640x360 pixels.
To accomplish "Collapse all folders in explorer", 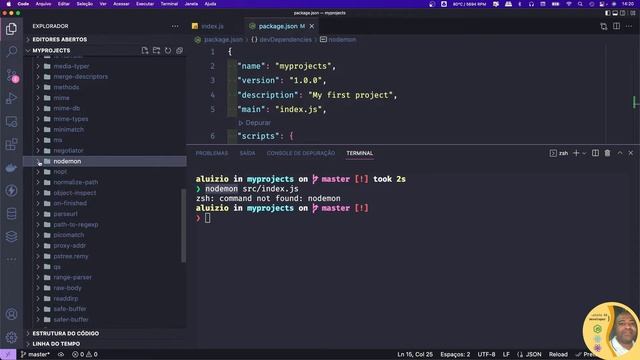I will (x=179, y=51).
